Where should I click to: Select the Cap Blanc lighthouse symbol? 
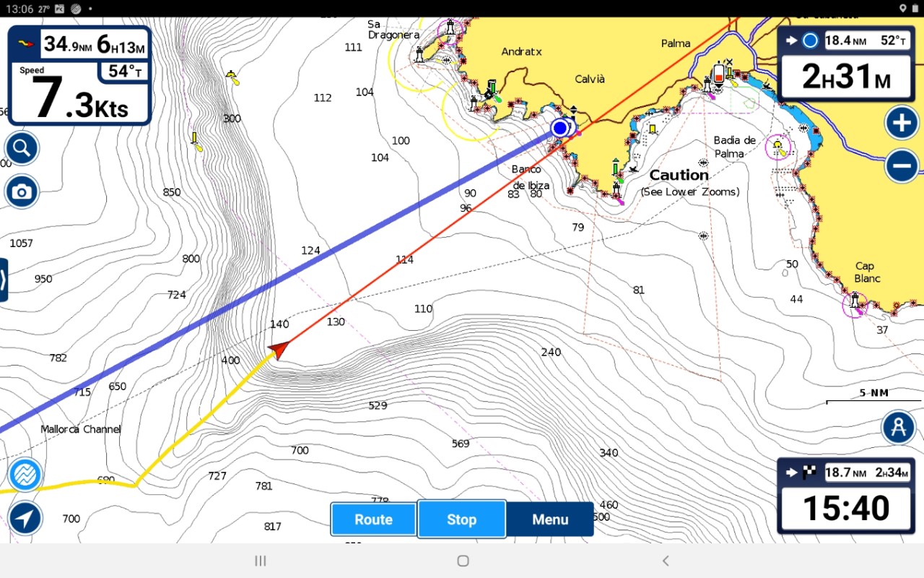[x=855, y=302]
